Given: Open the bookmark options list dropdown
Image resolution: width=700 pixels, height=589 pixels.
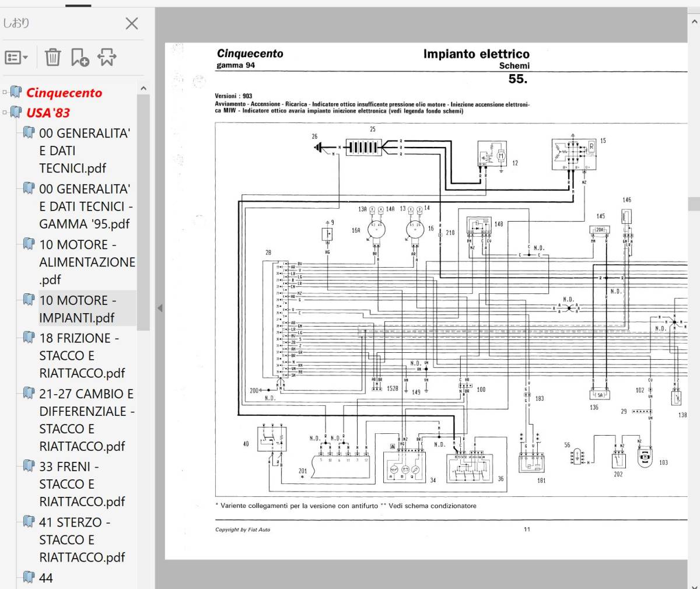Looking at the screenshot, I should click(x=16, y=57).
